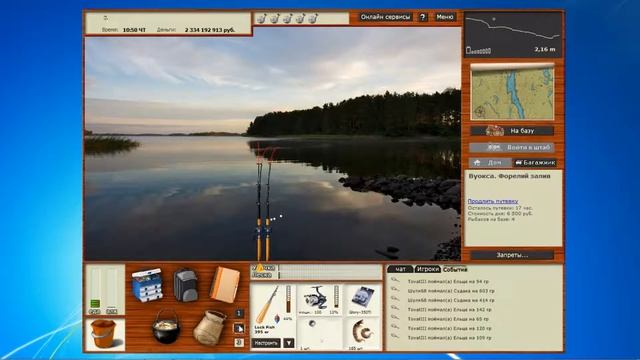
Task: Click the cabin icon on На базу
Action: click(495, 131)
